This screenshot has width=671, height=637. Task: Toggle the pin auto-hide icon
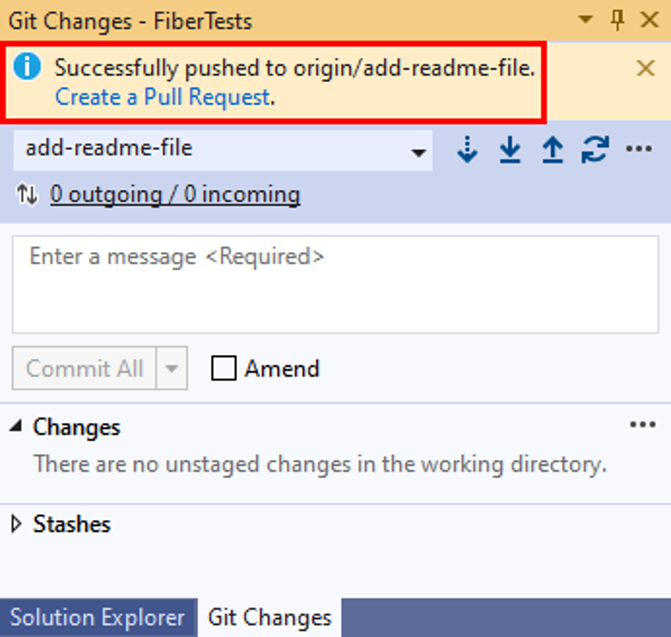tap(617, 20)
